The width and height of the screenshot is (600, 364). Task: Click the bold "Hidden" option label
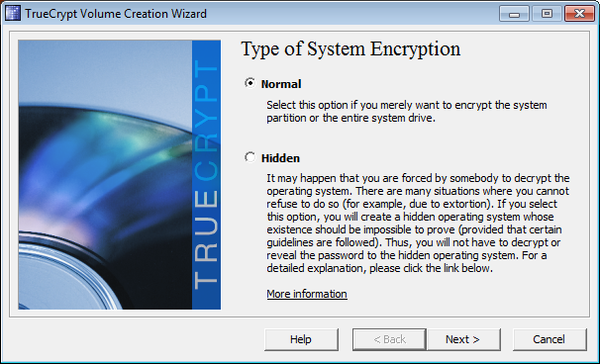280,158
